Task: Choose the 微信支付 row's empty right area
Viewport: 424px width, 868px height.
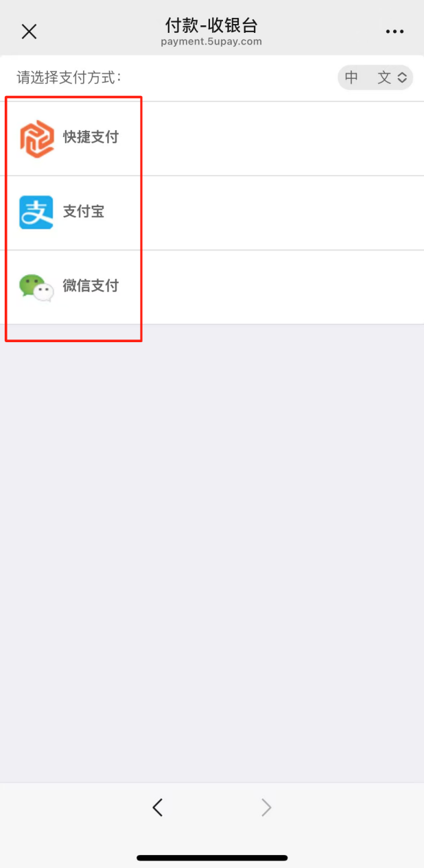Action: coord(283,287)
